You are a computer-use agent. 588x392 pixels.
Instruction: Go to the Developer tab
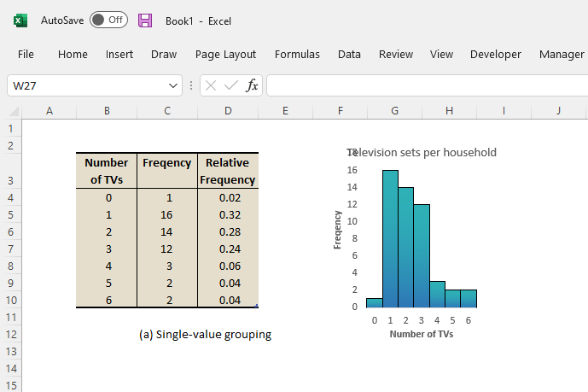click(x=495, y=54)
